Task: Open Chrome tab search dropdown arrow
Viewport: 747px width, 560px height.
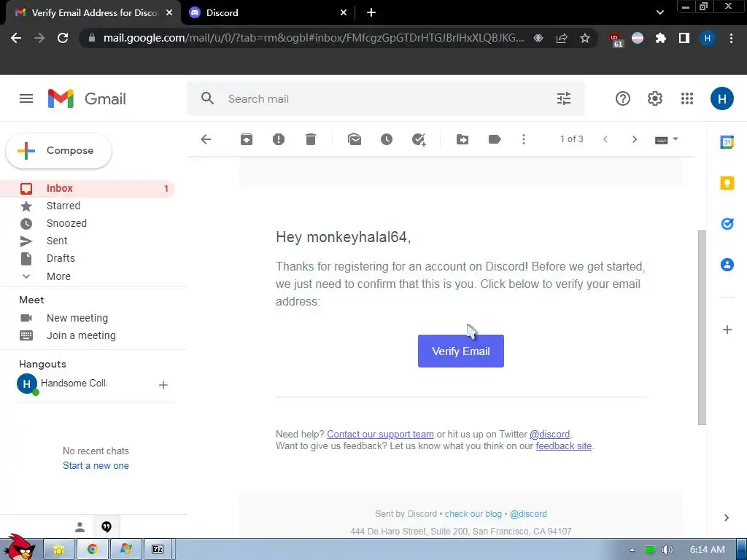Action: 659,13
